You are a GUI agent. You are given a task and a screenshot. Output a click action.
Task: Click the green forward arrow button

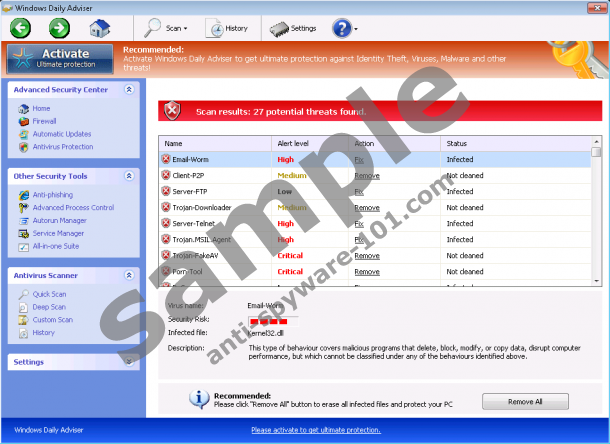point(58,28)
